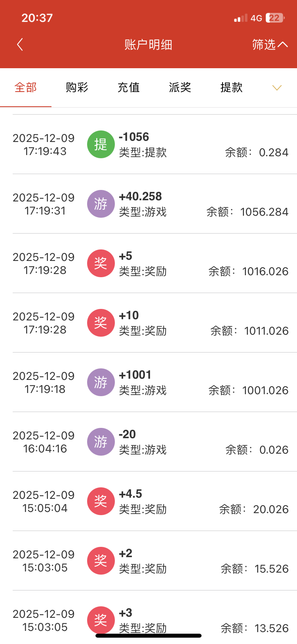Tap green 提 icon on -1056 withdrawal
The height and width of the screenshot is (644, 297).
(101, 144)
